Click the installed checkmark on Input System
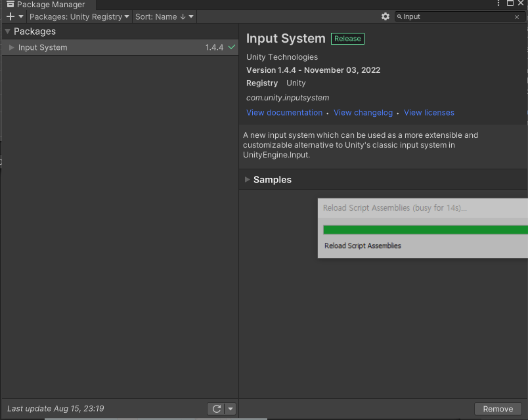The height and width of the screenshot is (420, 528). pos(232,47)
